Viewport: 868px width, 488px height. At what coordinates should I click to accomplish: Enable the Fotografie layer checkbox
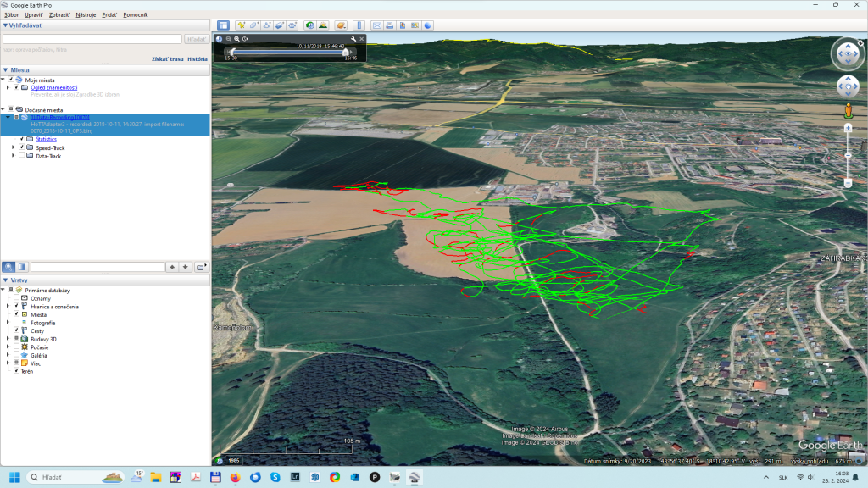pos(16,323)
